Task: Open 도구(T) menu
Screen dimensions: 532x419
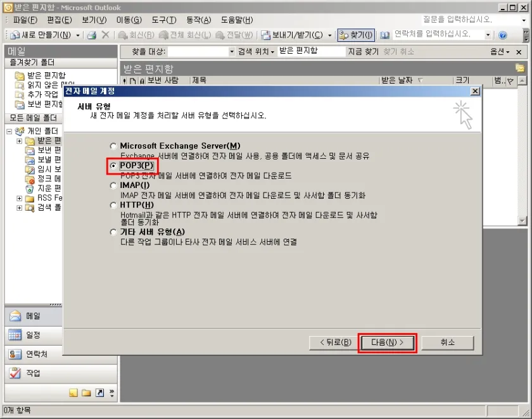Action: point(164,20)
